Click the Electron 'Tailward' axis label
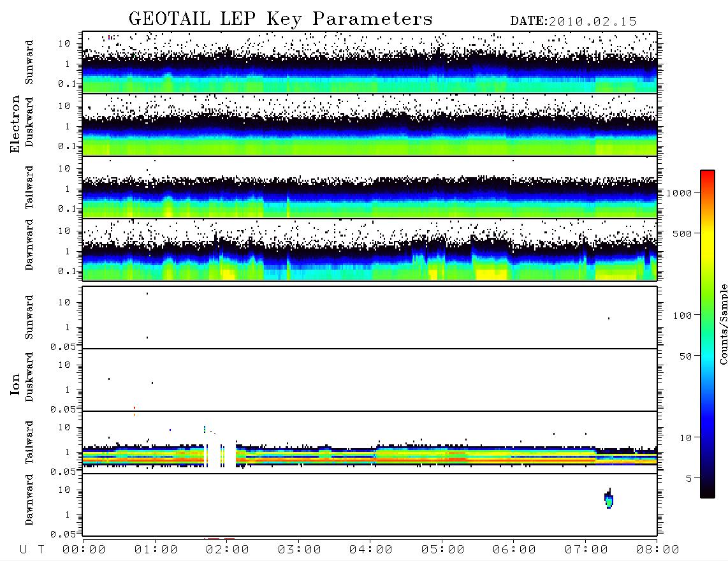The width and height of the screenshot is (728, 561). pos(29,187)
